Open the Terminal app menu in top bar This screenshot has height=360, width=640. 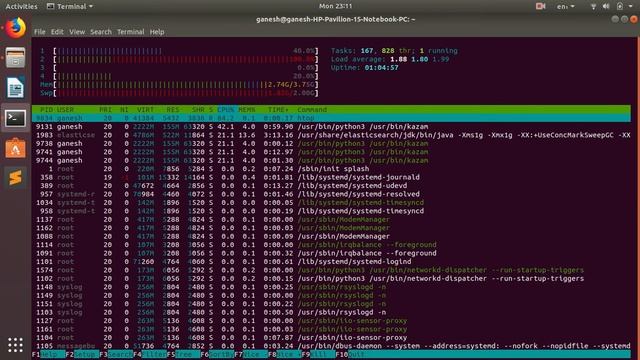[70, 6]
